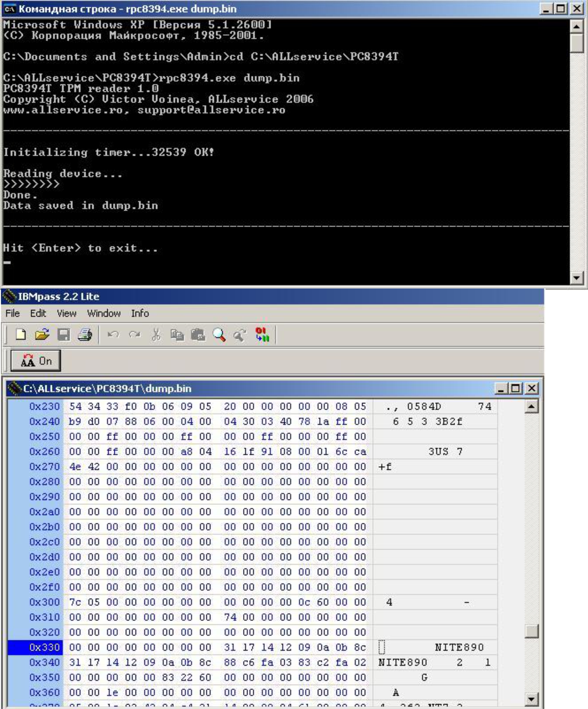The image size is (588, 709).
Task: Open Find with magnifying glass icon
Action: point(219,335)
